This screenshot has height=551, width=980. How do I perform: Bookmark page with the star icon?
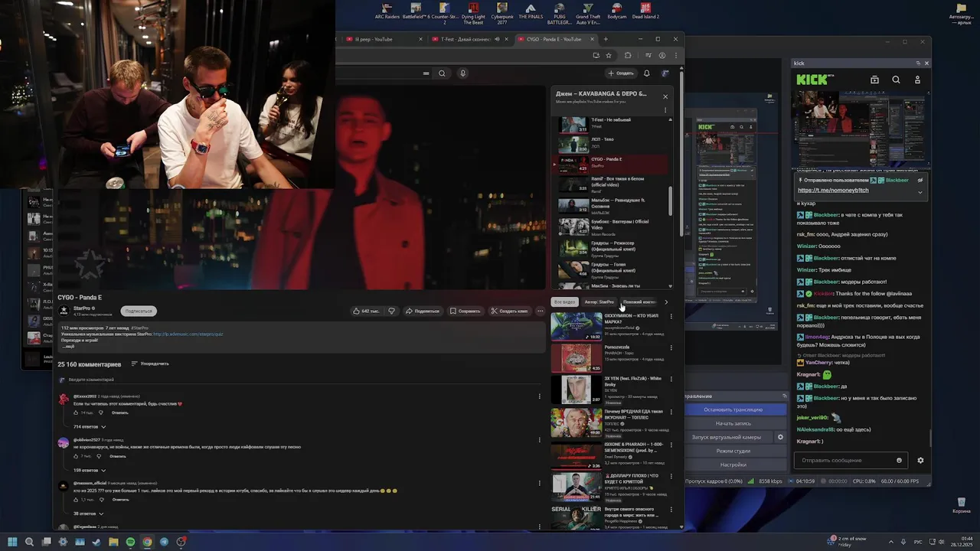pos(609,55)
